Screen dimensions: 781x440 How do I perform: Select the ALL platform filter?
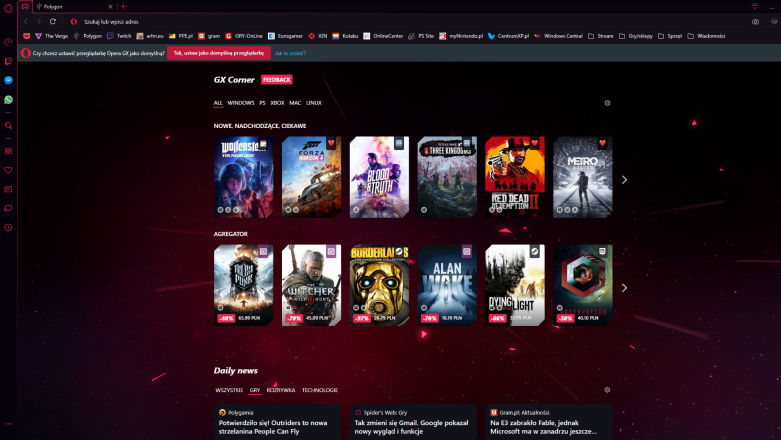[x=218, y=103]
